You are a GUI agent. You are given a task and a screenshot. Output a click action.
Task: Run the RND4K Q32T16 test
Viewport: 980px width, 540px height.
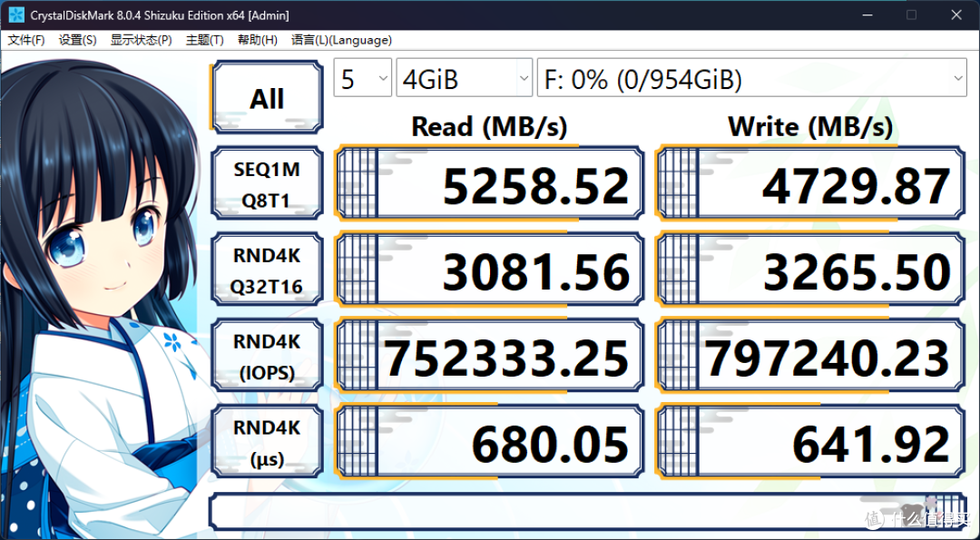tap(268, 270)
